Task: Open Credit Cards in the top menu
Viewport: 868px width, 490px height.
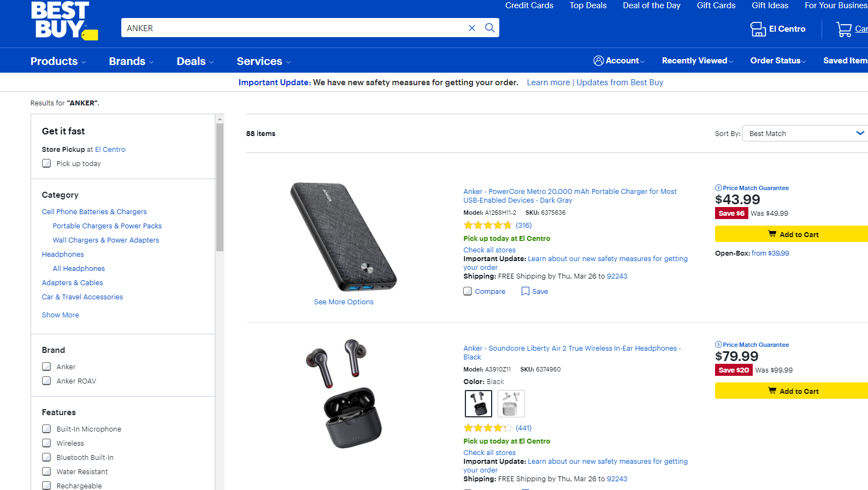Action: 529,5
